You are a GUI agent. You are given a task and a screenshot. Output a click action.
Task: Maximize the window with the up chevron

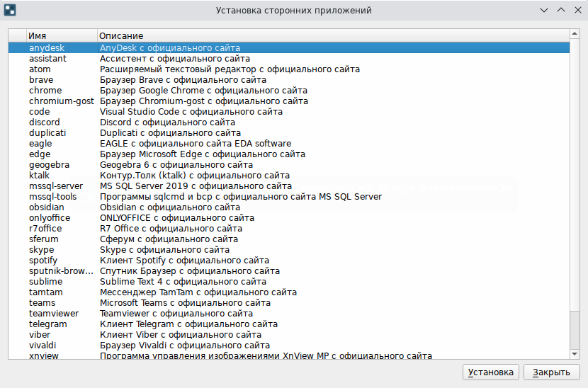point(561,10)
